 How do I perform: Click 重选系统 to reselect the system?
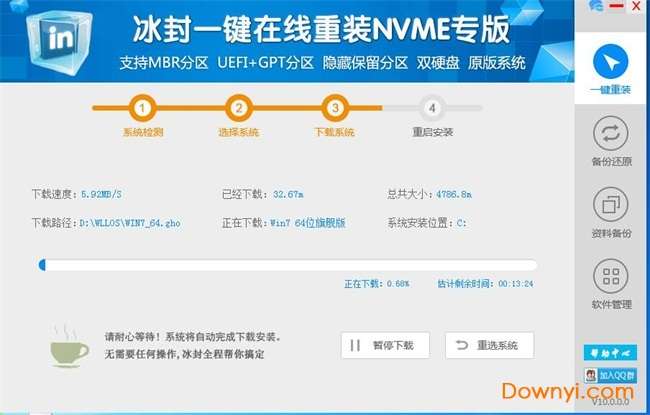click(490, 345)
